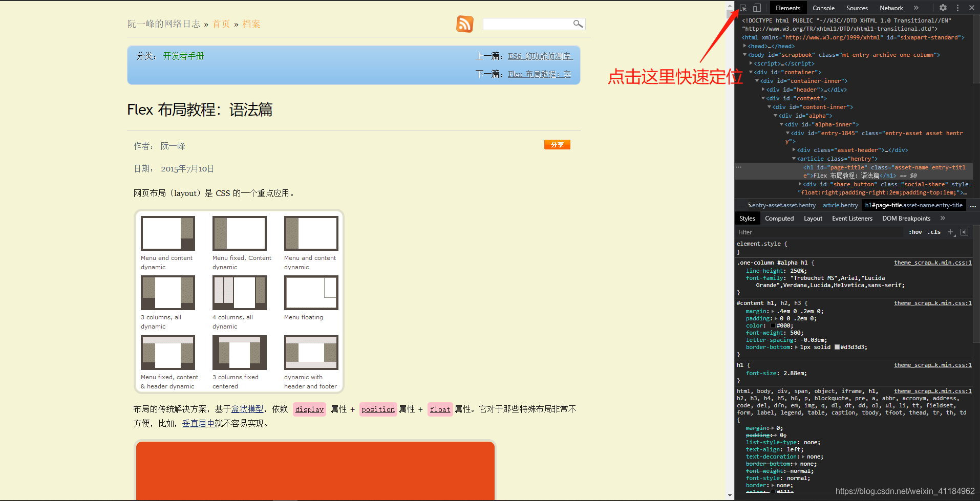
Task: Expand the div id share_button node
Action: pos(800,184)
